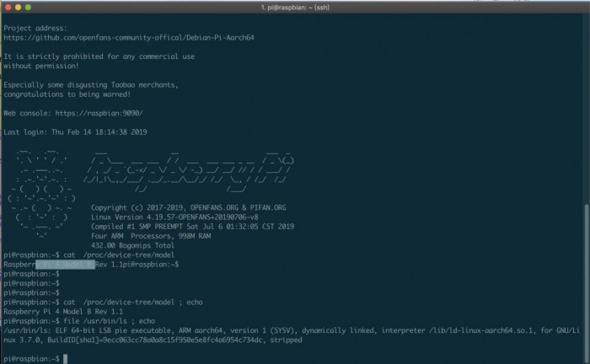Click the raspberry ASCII art logo
Screen dimensions: 590x364
point(41,194)
